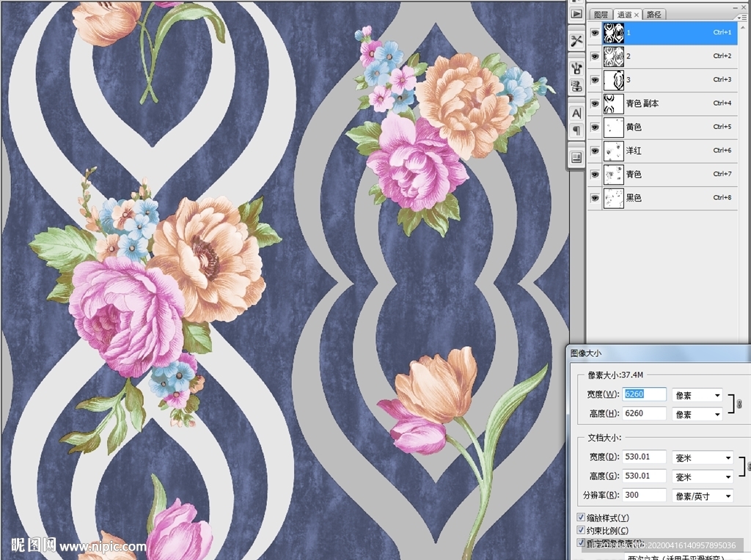Click the 青色 副本 channel thumbnail
Screen dimensions: 751x560
coord(613,103)
